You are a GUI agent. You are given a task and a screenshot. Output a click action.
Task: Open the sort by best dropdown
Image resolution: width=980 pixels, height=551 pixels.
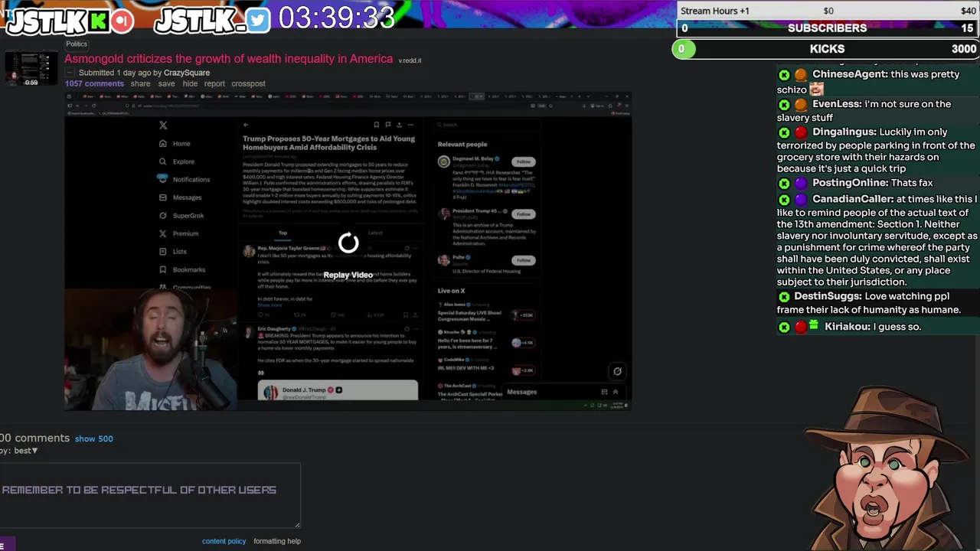point(25,451)
